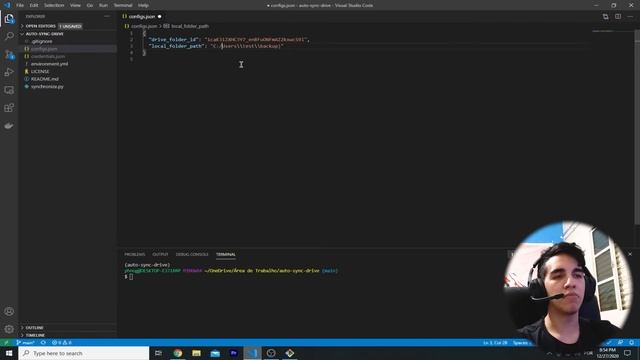Open the Edit menu
Screen dimensions: 640x360
coord(34,5)
